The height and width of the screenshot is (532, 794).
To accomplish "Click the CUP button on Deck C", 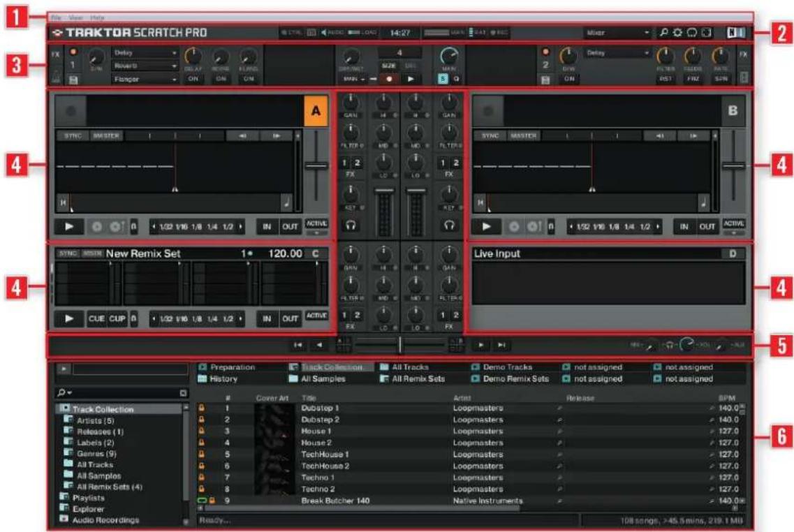I will pos(117,319).
